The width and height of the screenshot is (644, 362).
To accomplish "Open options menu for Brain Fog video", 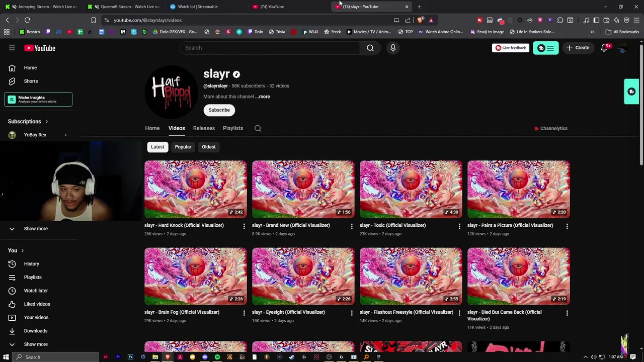I will click(244, 313).
